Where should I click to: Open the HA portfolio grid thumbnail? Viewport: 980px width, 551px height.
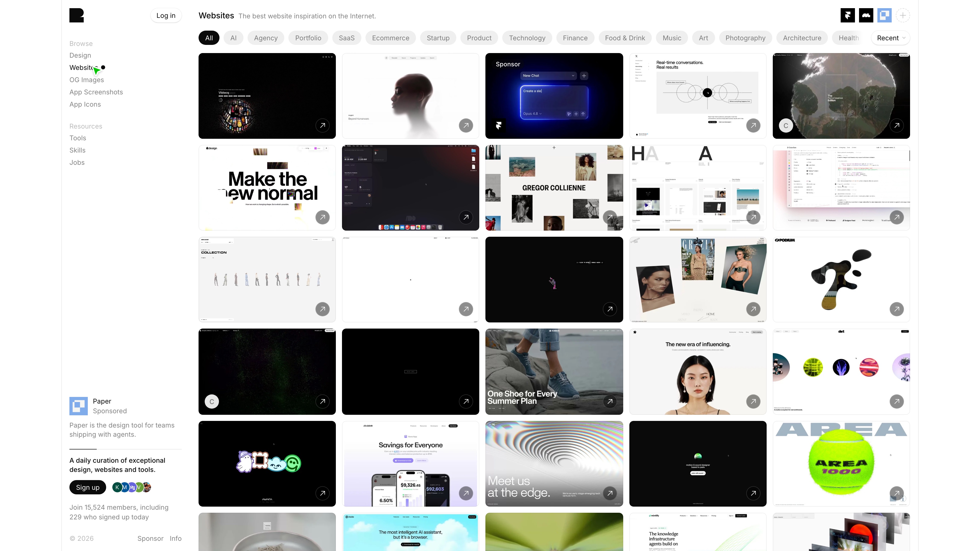698,187
